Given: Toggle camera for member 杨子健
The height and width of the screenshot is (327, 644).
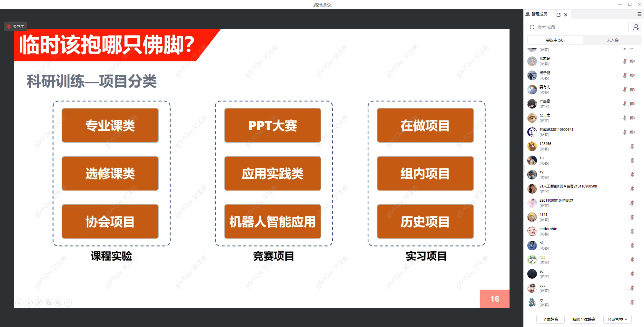Looking at the screenshot, I should pos(632,75).
